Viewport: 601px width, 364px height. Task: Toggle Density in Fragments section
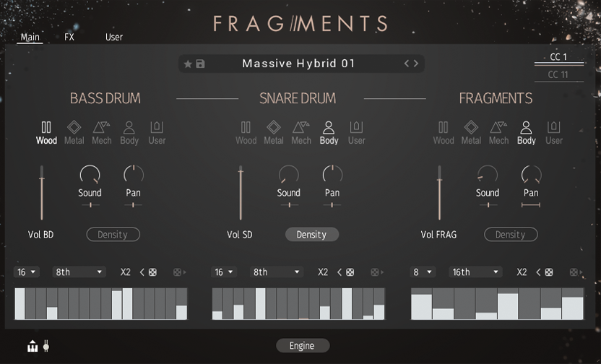(510, 235)
